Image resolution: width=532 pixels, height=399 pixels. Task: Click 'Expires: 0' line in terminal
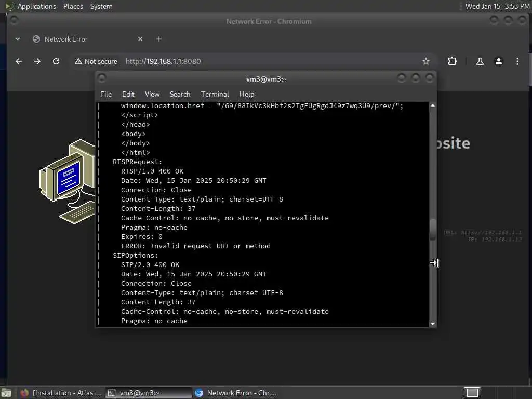tap(141, 236)
